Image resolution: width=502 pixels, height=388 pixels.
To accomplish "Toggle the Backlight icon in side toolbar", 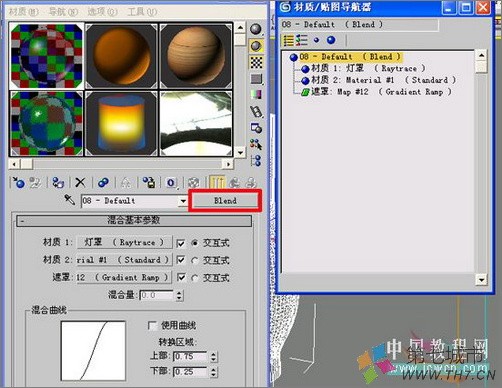I will click(256, 46).
